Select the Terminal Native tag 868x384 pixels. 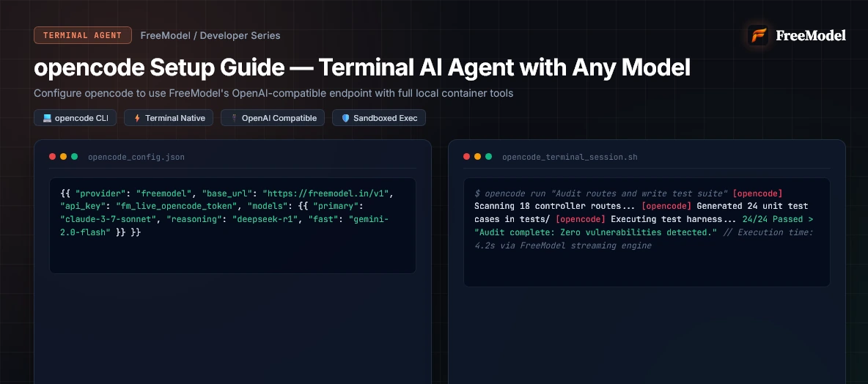click(169, 118)
